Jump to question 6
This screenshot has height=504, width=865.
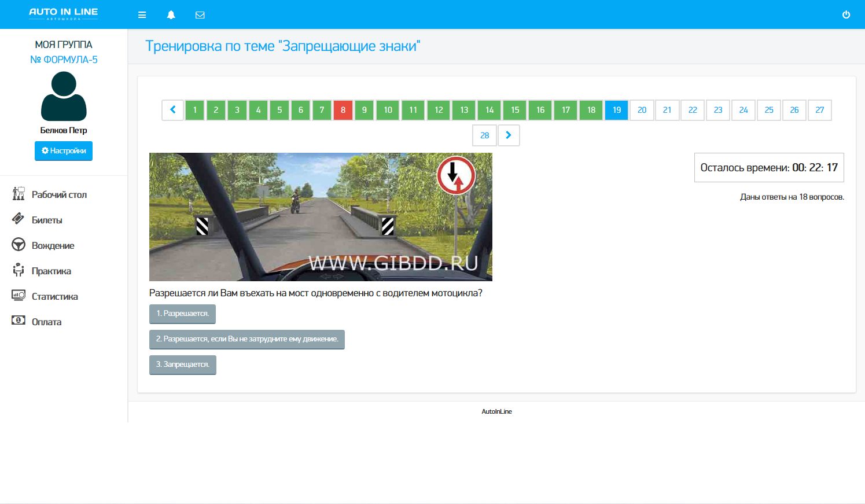click(301, 110)
